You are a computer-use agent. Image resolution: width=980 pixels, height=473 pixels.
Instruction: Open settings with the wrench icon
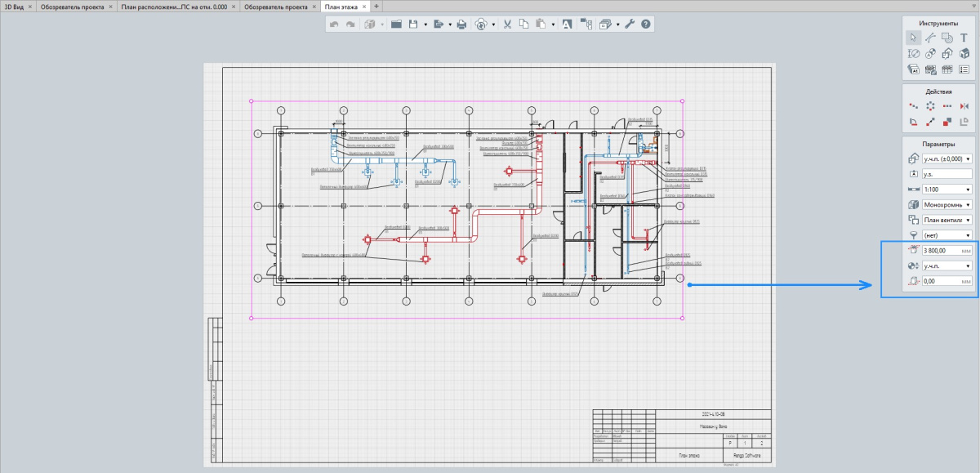click(x=630, y=25)
